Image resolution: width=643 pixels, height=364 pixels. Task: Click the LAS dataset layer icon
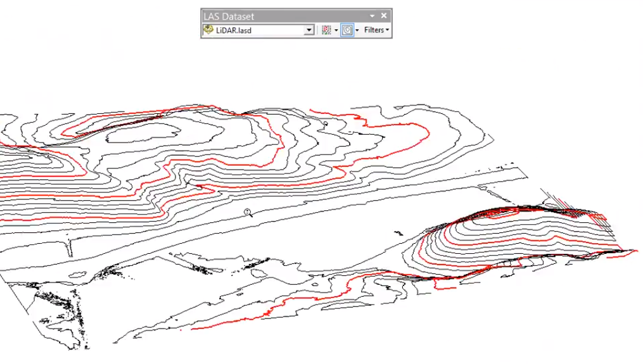(208, 30)
